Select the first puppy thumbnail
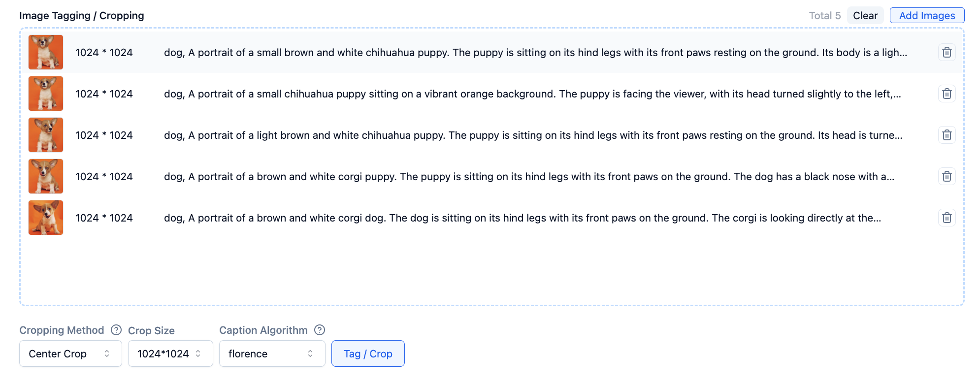980x383 pixels. [x=46, y=52]
